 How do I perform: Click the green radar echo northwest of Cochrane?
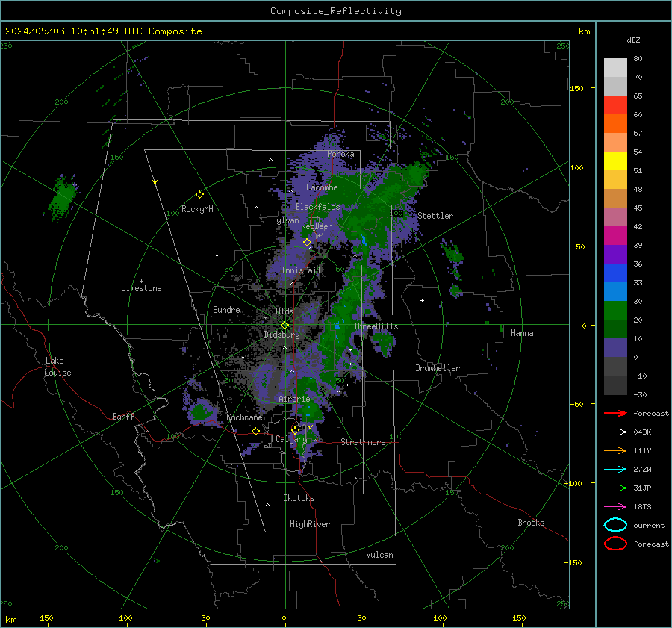click(x=199, y=412)
